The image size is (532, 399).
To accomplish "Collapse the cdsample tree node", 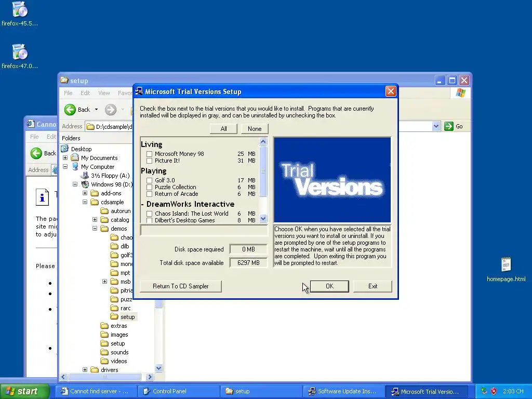I will click(85, 202).
